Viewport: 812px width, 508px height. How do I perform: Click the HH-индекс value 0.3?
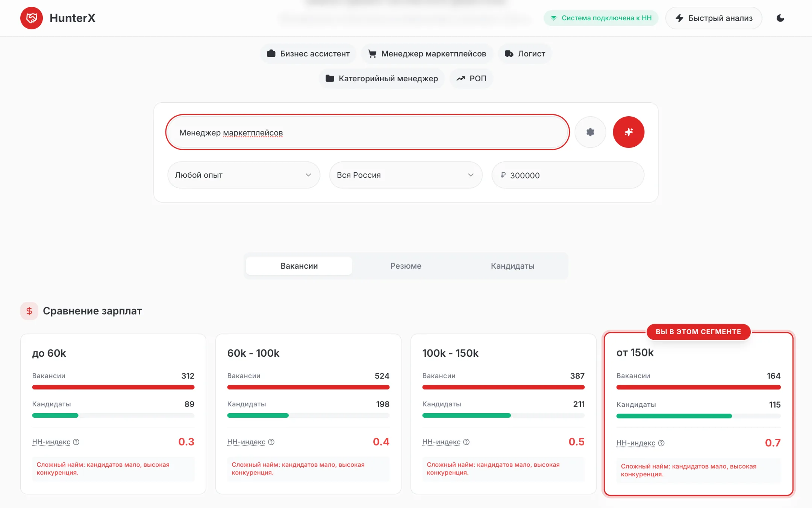(186, 442)
